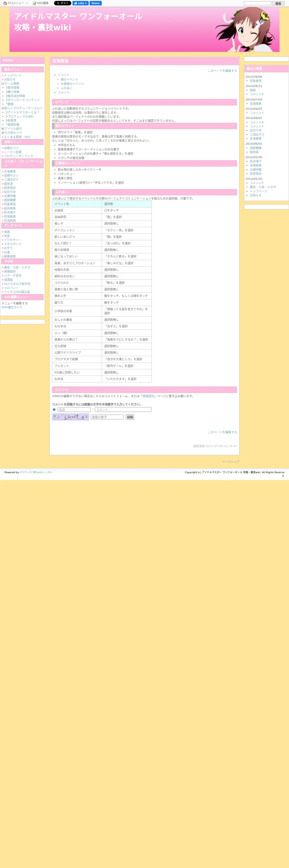Open the FC2メニュー dropdown arrow
Image resolution: width=289 pixels, height=868 pixels.
point(27,3)
